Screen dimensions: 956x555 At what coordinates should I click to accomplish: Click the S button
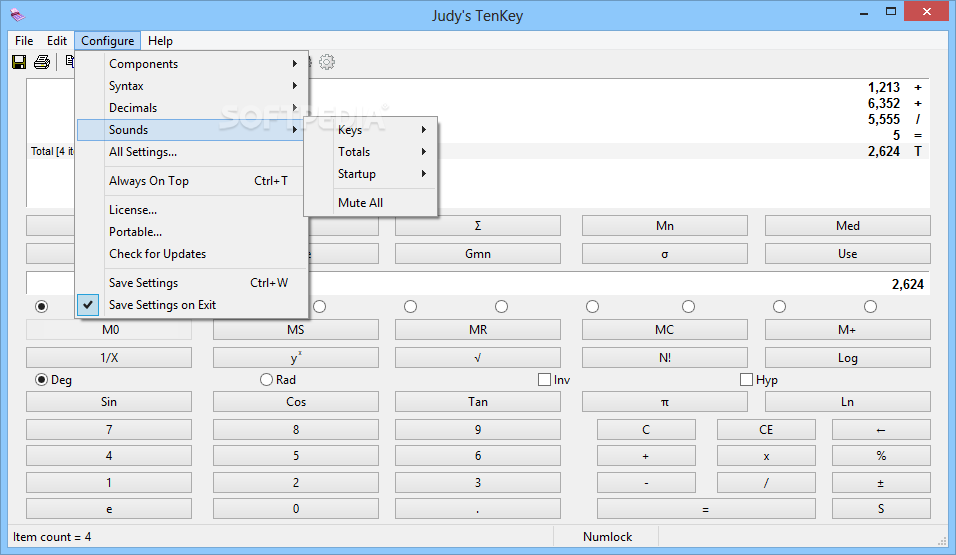[x=881, y=509]
